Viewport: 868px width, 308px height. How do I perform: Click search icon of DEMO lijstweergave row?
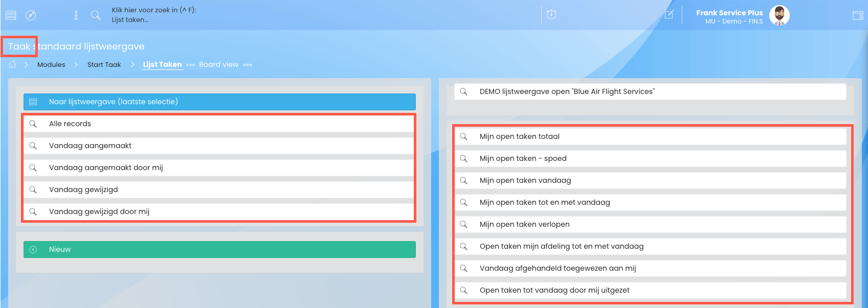(463, 91)
